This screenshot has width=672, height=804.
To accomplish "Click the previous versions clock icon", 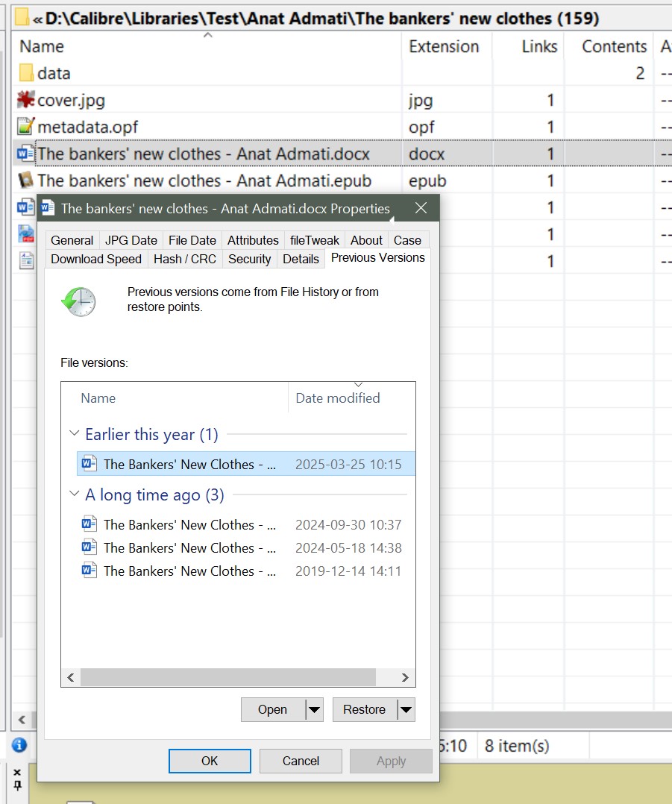I will (x=78, y=301).
